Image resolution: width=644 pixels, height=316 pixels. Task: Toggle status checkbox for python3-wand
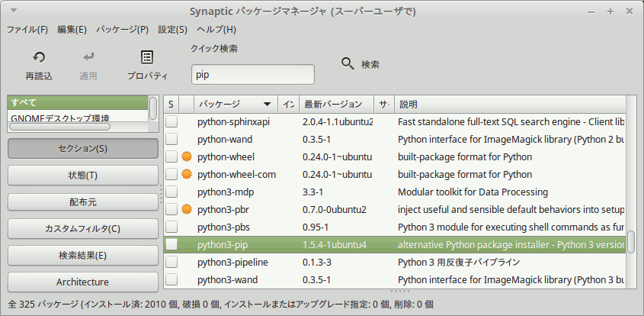pos(171,280)
